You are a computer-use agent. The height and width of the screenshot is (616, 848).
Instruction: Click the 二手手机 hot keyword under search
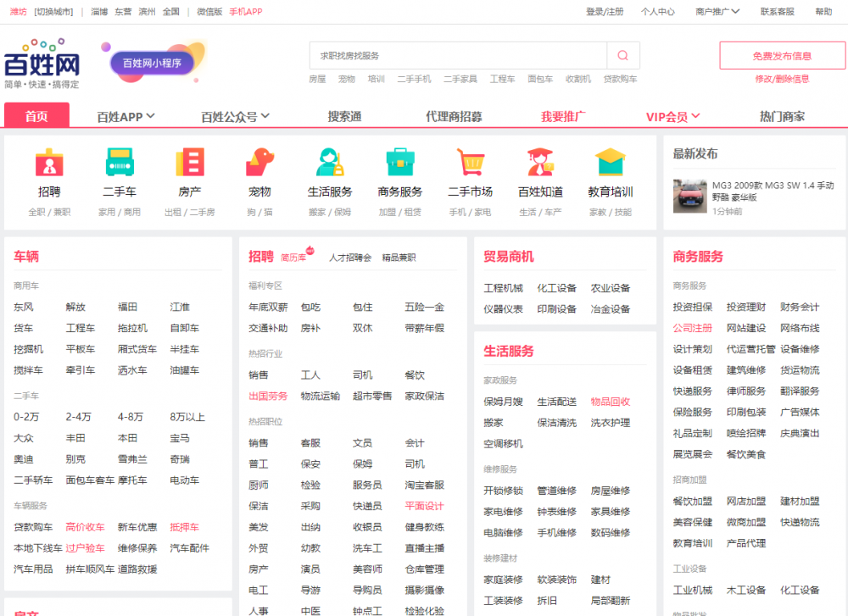tap(414, 79)
